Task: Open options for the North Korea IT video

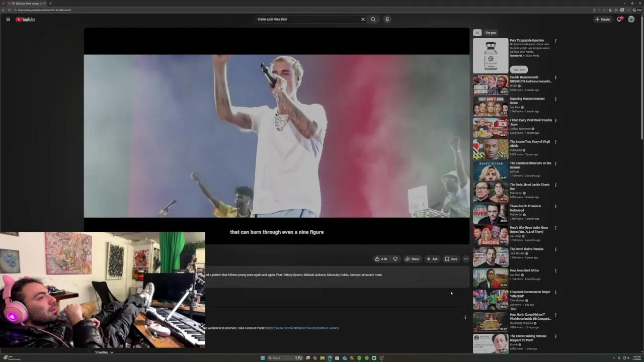Action: click(555, 315)
